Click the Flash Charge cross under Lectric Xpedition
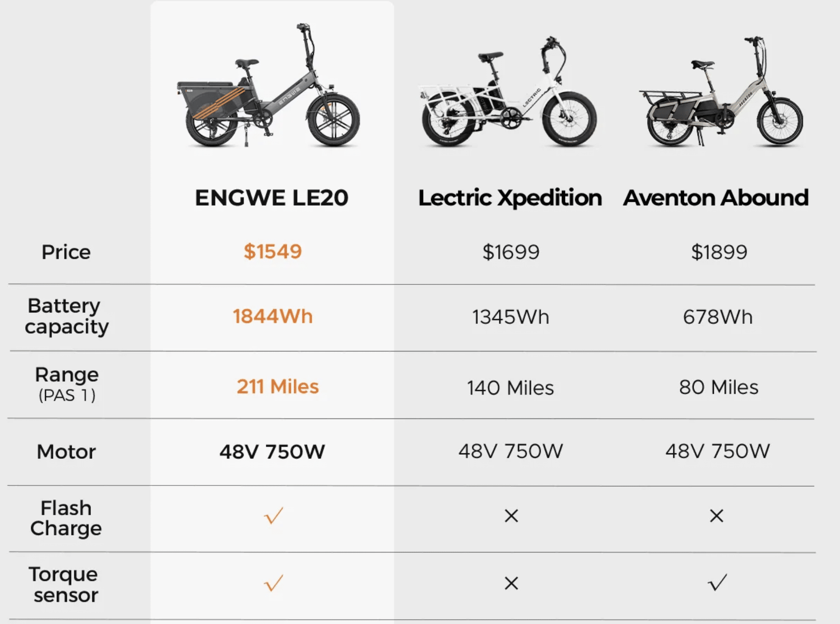The image size is (840, 624). (x=511, y=516)
